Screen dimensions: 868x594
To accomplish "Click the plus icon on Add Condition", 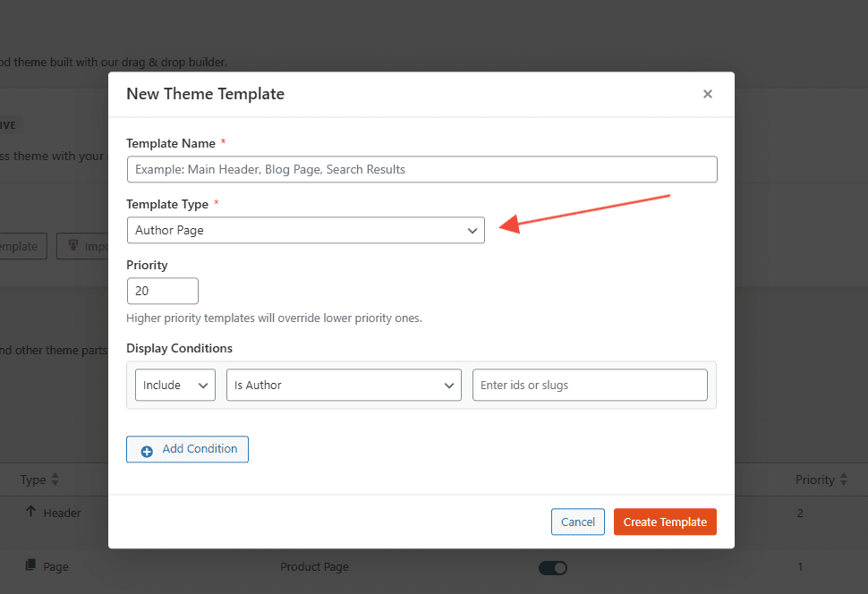I will click(147, 450).
